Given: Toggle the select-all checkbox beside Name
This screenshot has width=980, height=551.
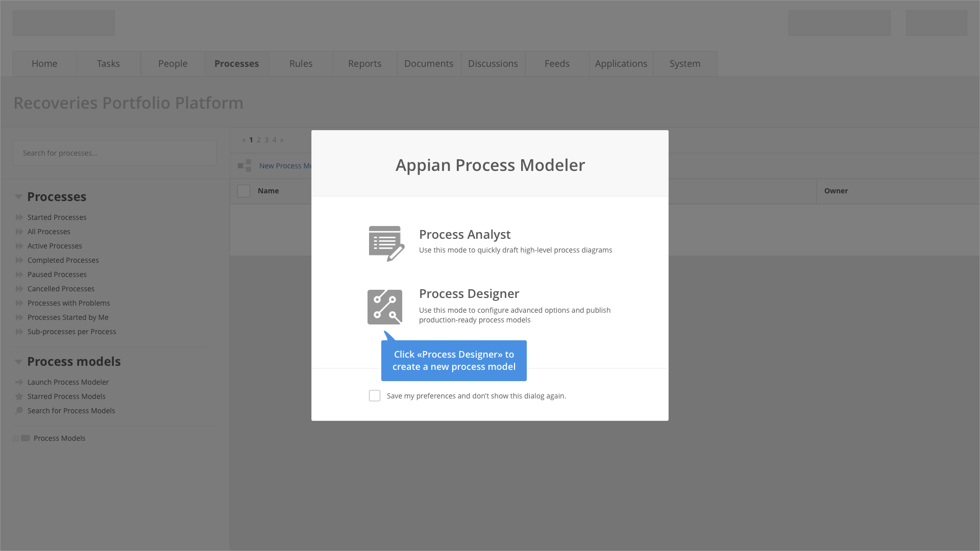Looking at the screenshot, I should point(243,191).
